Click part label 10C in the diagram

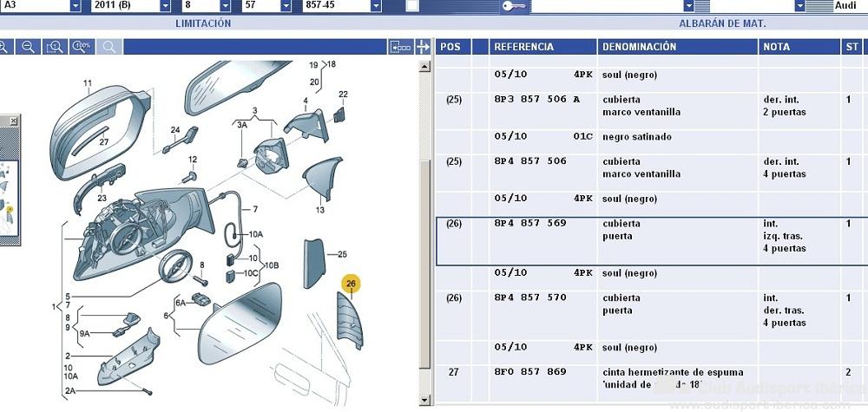pos(251,273)
